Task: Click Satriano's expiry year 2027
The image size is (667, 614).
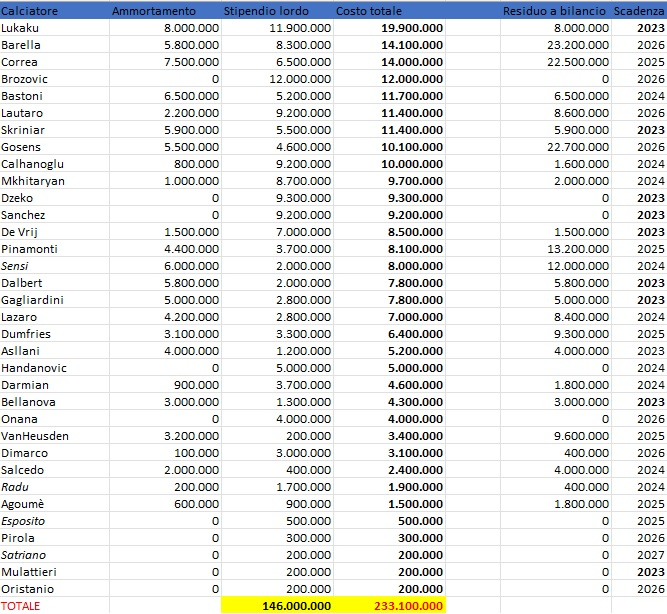Action: (x=651, y=554)
